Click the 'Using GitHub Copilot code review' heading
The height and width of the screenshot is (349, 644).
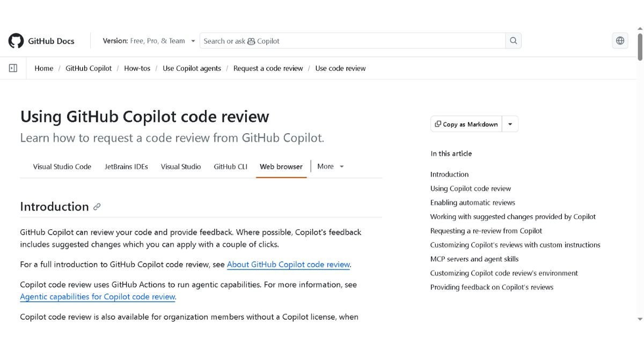[x=145, y=117]
